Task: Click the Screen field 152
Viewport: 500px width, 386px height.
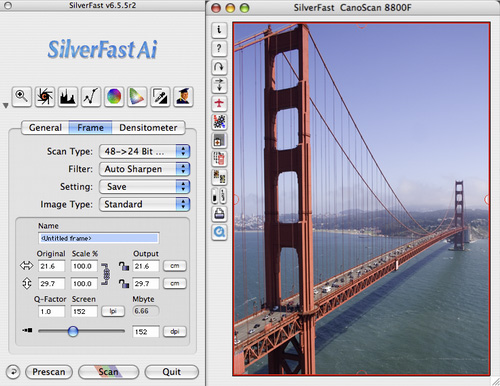Action: click(84, 312)
